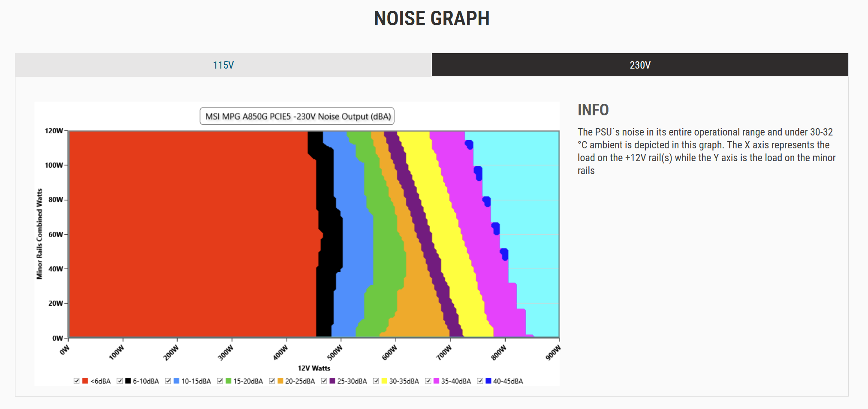Click the 60W y-axis tick label

tap(56, 234)
